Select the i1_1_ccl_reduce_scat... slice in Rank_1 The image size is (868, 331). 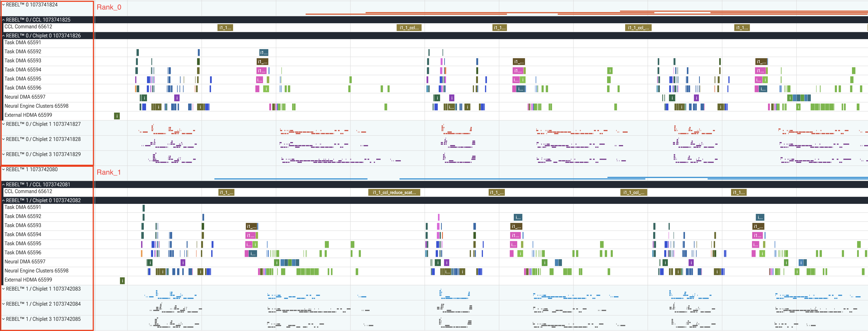coord(394,192)
